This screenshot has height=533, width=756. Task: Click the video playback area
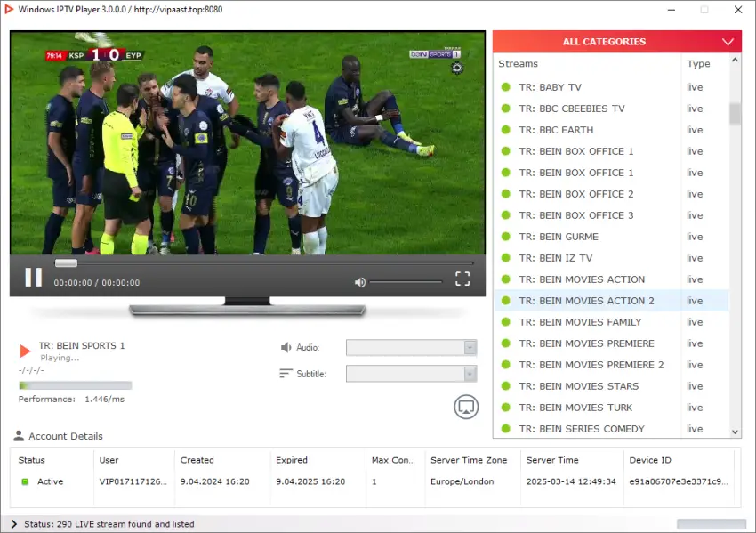click(x=247, y=142)
